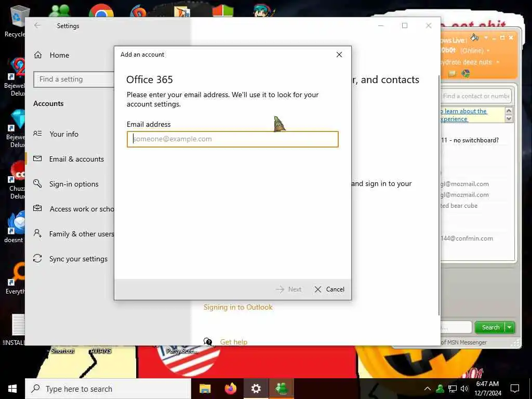The height and width of the screenshot is (399, 532).
Task: Click the Family & other users icon
Action: pyautogui.click(x=37, y=233)
